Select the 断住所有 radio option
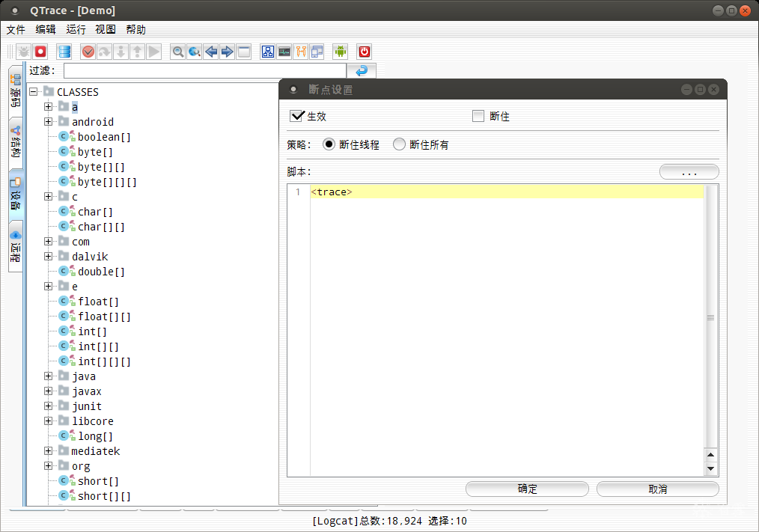The height and width of the screenshot is (532, 759). pos(399,144)
